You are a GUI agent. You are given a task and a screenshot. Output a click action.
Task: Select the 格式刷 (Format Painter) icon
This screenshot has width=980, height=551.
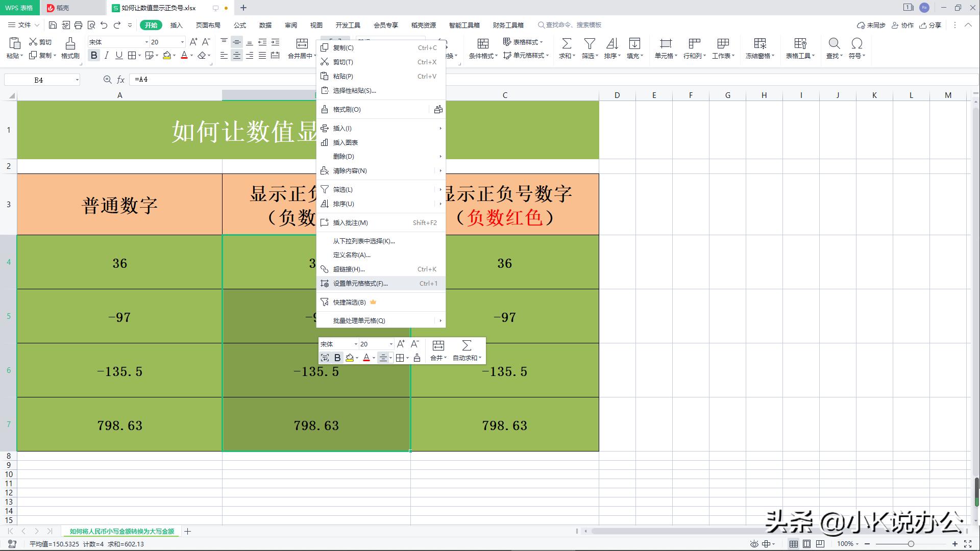[70, 48]
